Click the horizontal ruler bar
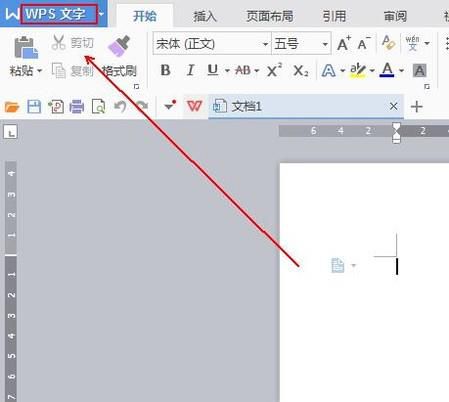449x402 pixels. (364, 131)
